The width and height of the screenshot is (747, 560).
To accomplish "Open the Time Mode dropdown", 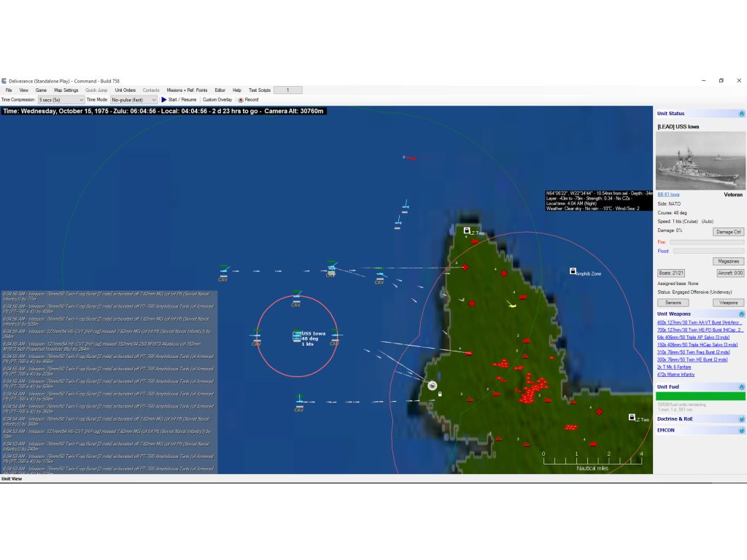I will point(133,100).
